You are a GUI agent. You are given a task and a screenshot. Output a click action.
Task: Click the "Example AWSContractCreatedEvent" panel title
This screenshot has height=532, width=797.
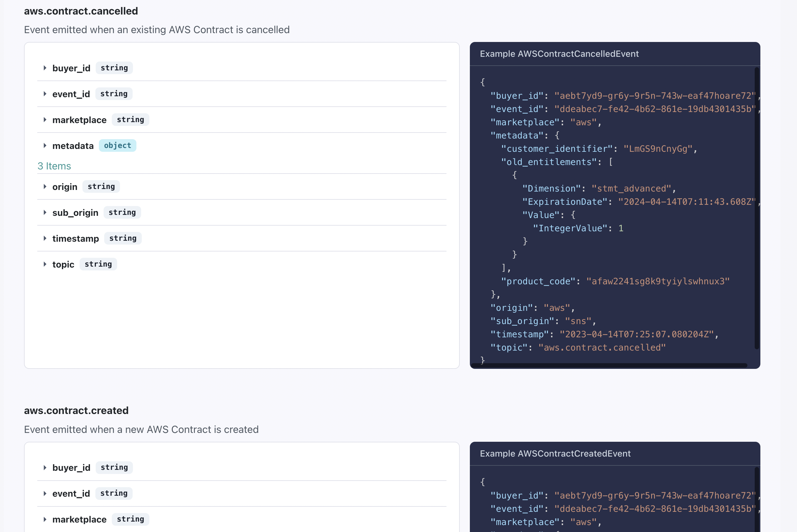[555, 453]
